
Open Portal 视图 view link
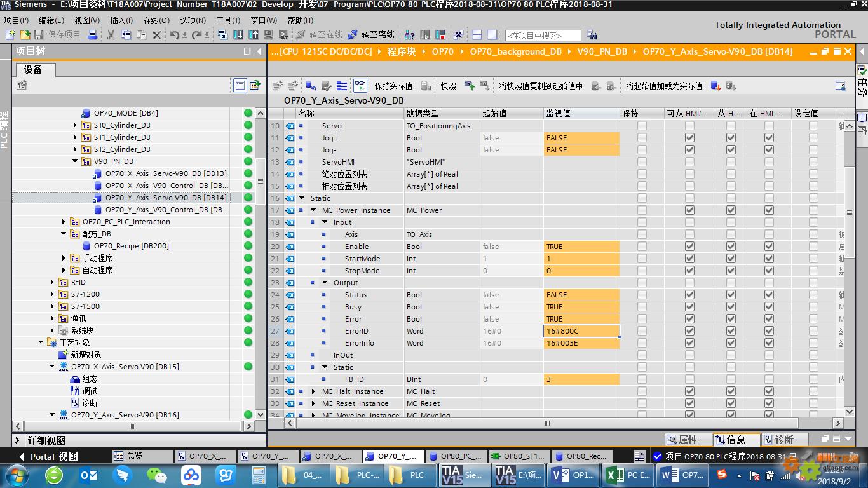[49, 456]
